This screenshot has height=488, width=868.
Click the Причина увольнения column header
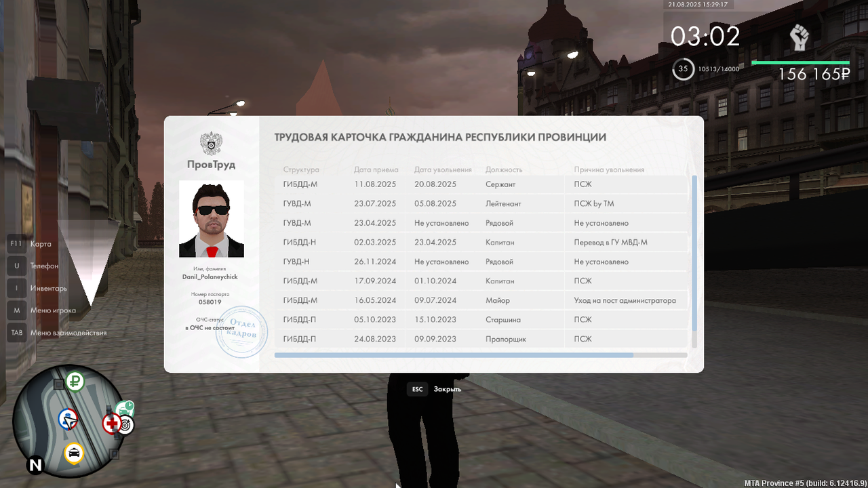click(609, 169)
